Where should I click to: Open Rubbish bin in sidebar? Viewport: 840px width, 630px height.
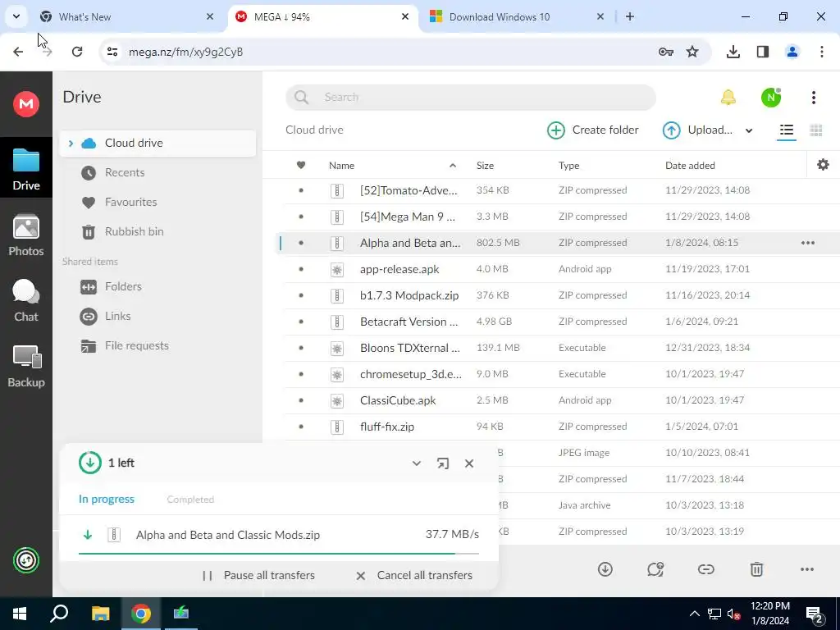(134, 231)
